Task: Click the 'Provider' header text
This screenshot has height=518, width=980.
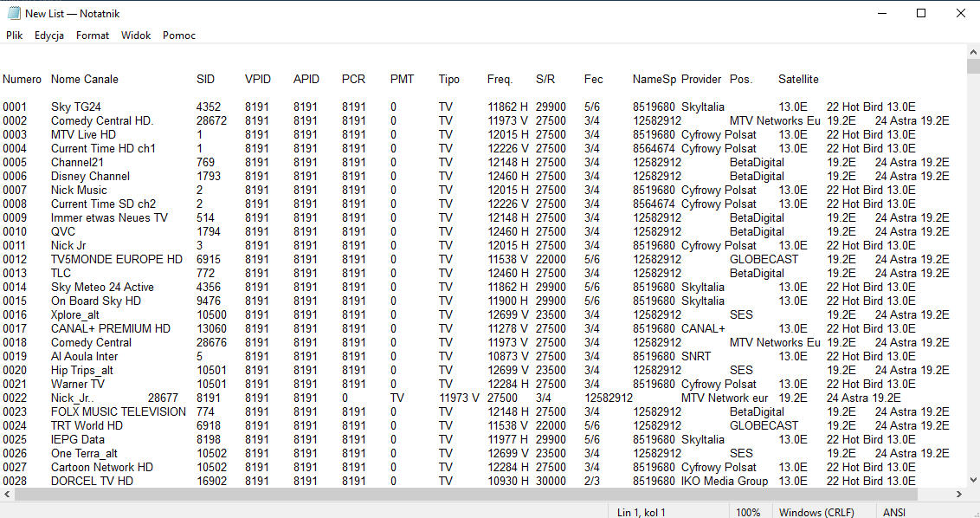Action: [x=701, y=80]
